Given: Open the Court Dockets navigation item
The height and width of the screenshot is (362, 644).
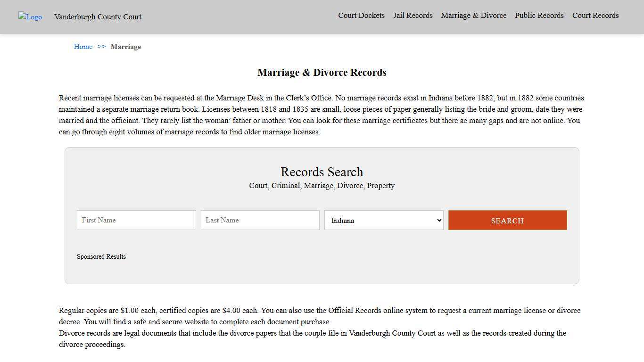Looking at the screenshot, I should (361, 15).
